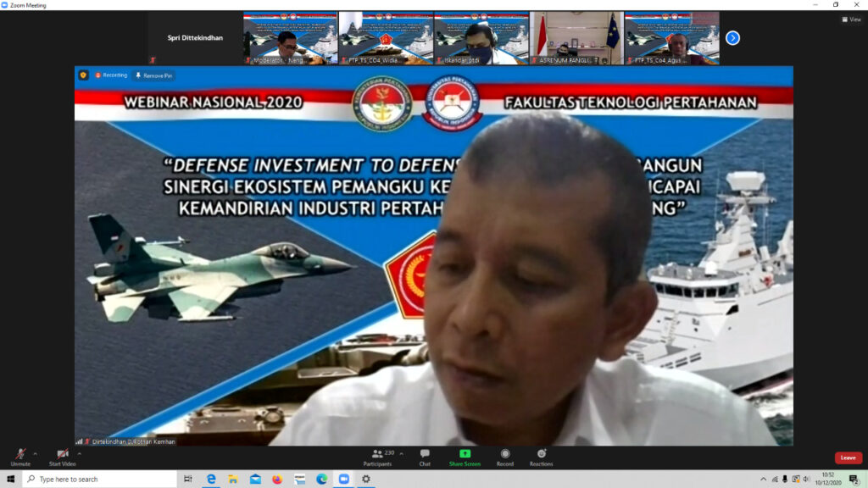Screen dimensions: 868x488
Task: Click the Recording indicator label
Action: [x=111, y=75]
